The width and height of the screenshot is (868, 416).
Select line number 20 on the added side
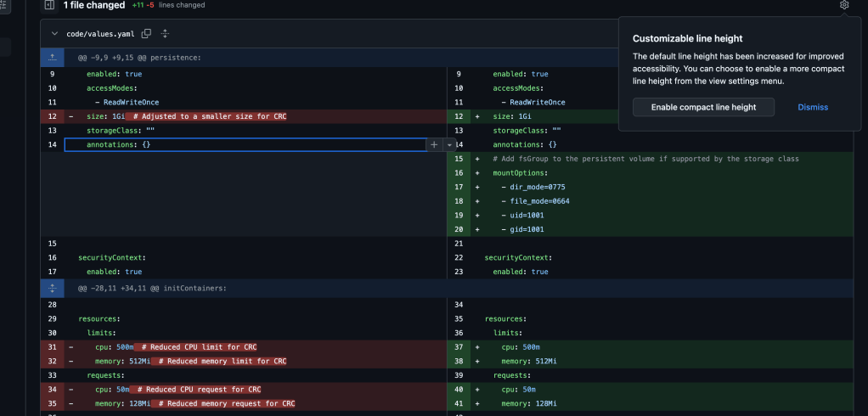(x=459, y=229)
